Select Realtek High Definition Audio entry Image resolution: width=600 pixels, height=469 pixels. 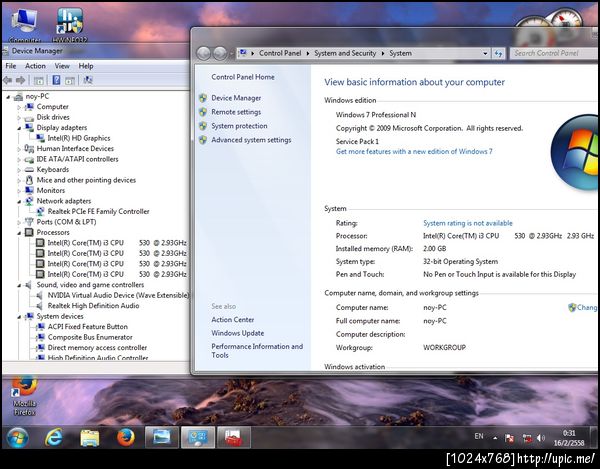93,306
